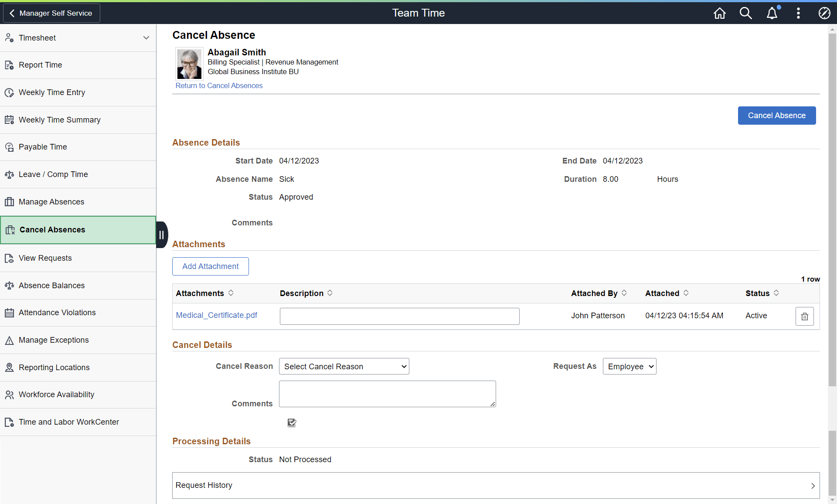Click Return to Cancel Absences link
Image resolution: width=837 pixels, height=504 pixels.
tap(219, 85)
